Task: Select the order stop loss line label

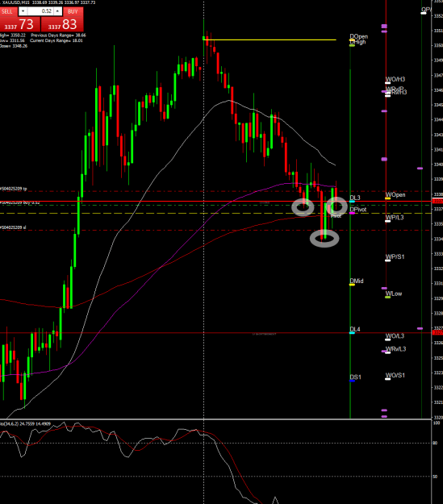Action: pos(13,227)
